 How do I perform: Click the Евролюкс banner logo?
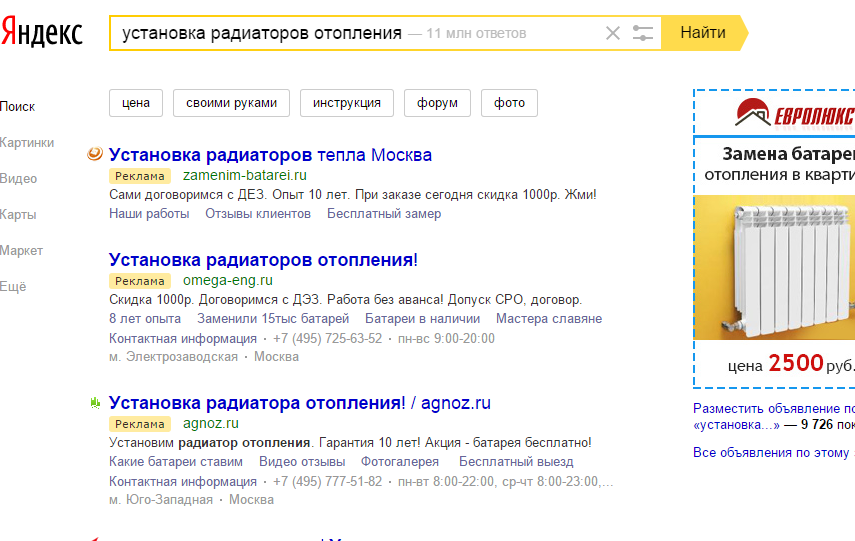point(794,113)
